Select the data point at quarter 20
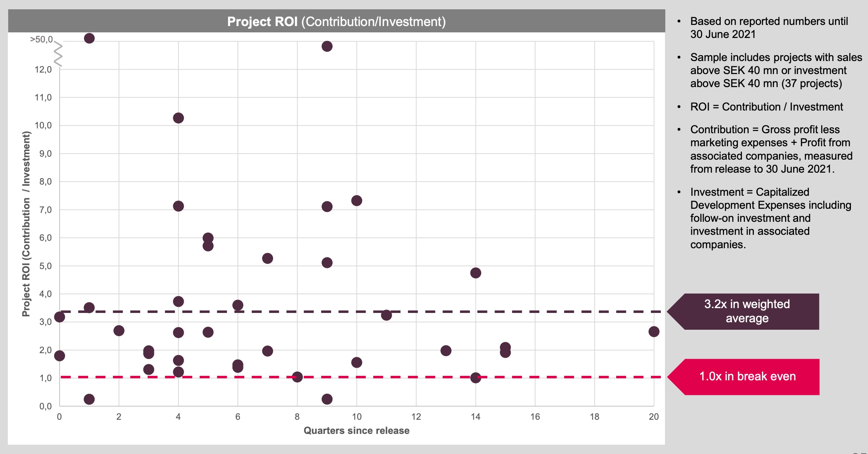This screenshot has width=868, height=454. point(654,332)
